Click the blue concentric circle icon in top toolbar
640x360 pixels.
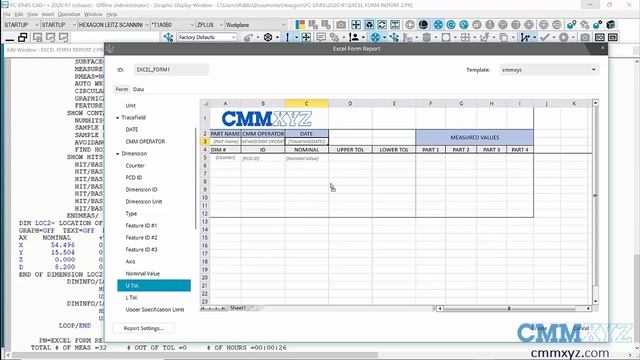[451, 24]
